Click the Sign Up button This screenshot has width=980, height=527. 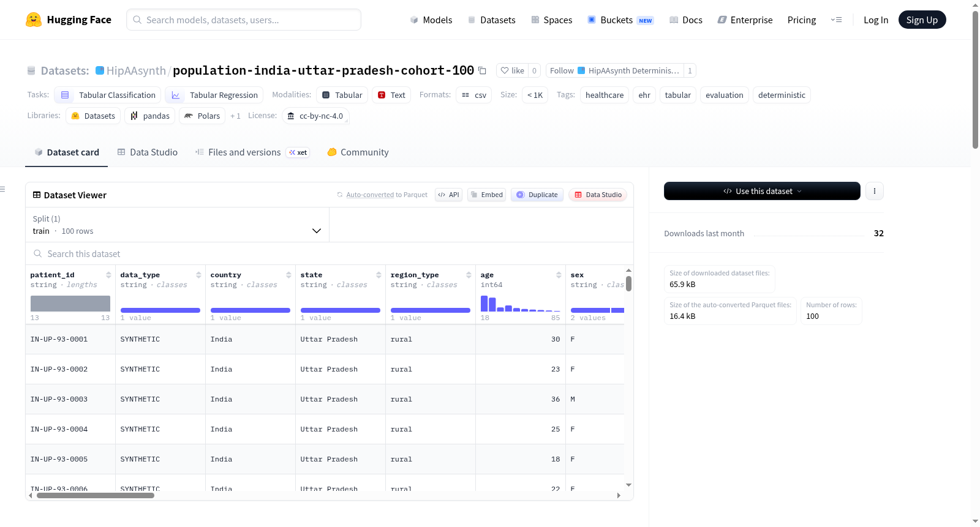click(x=922, y=20)
